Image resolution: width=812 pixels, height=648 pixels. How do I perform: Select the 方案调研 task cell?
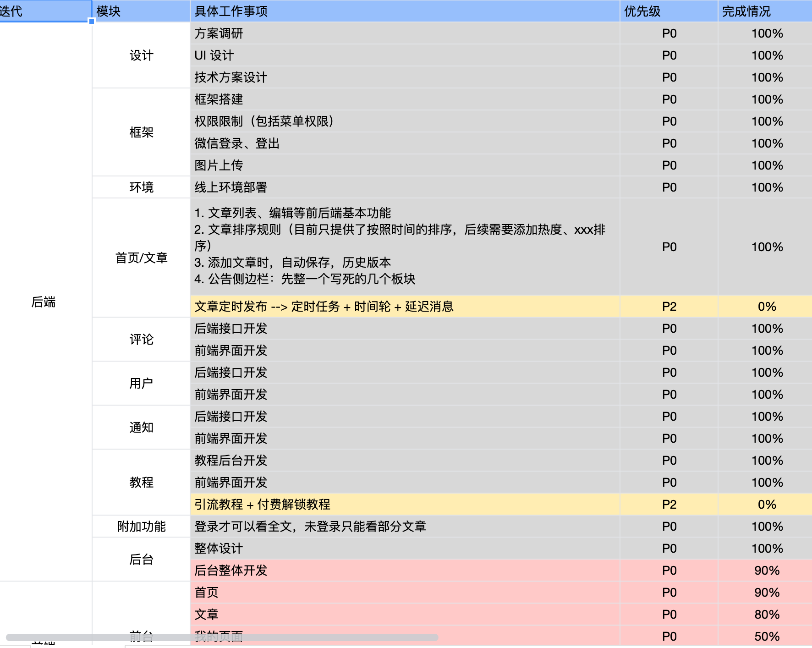coord(404,33)
